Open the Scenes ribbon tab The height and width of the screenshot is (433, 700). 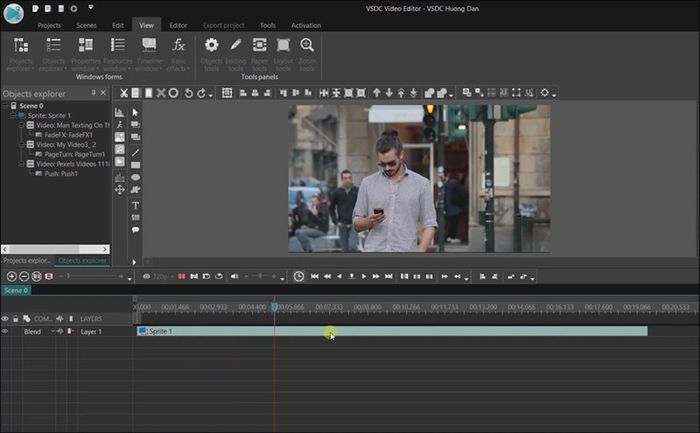(x=87, y=25)
